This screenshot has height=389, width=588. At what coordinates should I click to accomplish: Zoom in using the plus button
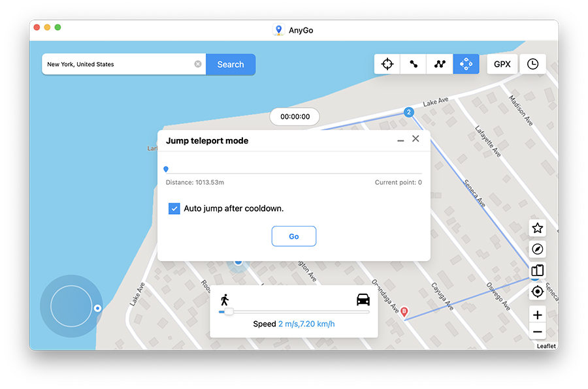coord(537,315)
